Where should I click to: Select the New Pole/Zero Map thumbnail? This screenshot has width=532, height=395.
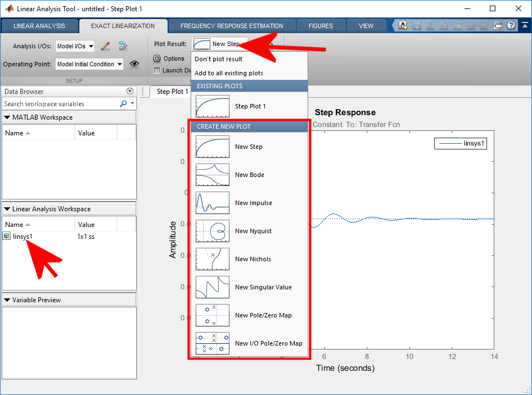pyautogui.click(x=213, y=315)
